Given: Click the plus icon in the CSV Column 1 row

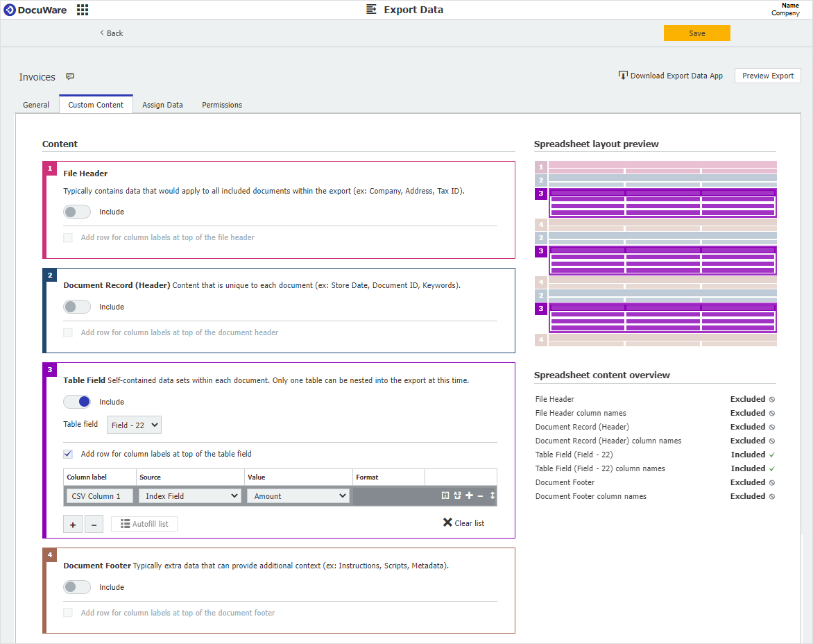Looking at the screenshot, I should coord(469,495).
